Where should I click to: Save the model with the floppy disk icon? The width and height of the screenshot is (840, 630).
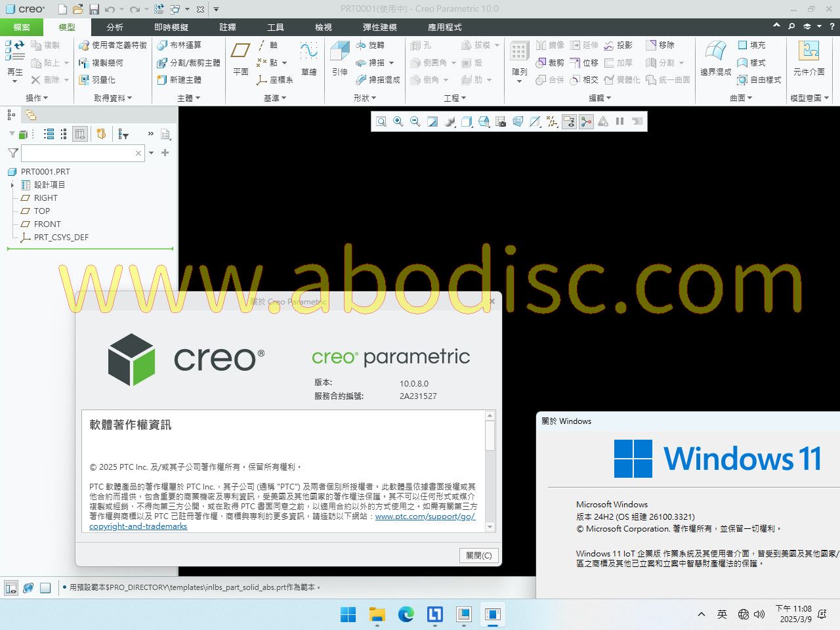click(x=94, y=9)
